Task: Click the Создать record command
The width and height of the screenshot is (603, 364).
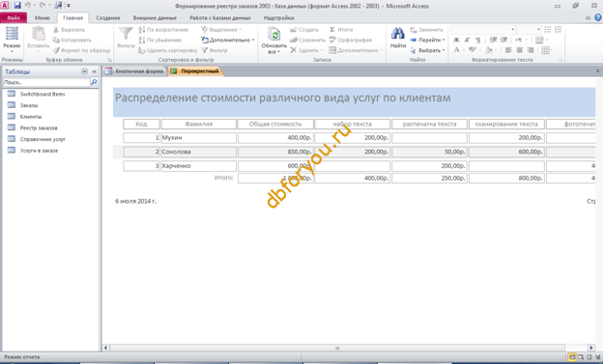Action: click(304, 30)
